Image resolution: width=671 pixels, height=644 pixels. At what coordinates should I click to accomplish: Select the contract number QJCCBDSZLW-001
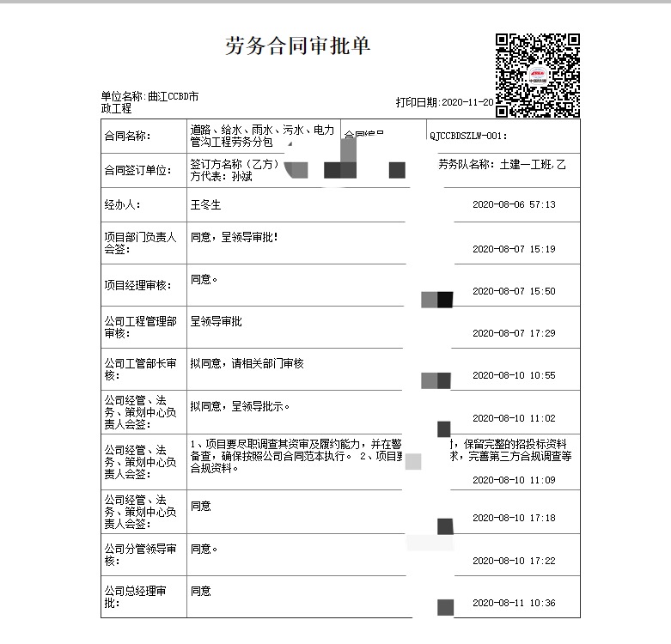click(468, 136)
